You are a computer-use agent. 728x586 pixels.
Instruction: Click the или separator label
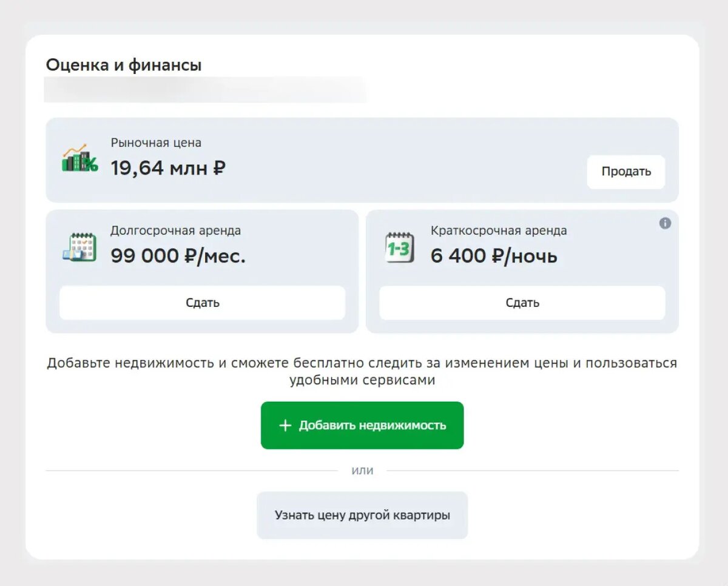pyautogui.click(x=362, y=470)
